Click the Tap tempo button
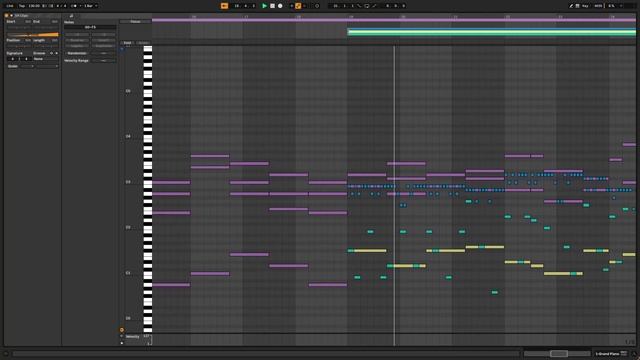 coord(22,6)
